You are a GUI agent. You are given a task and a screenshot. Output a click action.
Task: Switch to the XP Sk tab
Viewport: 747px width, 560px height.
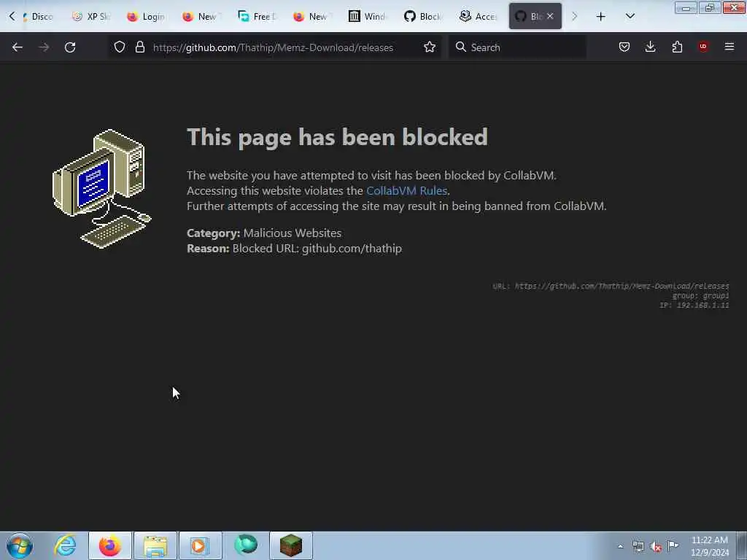tap(91, 17)
